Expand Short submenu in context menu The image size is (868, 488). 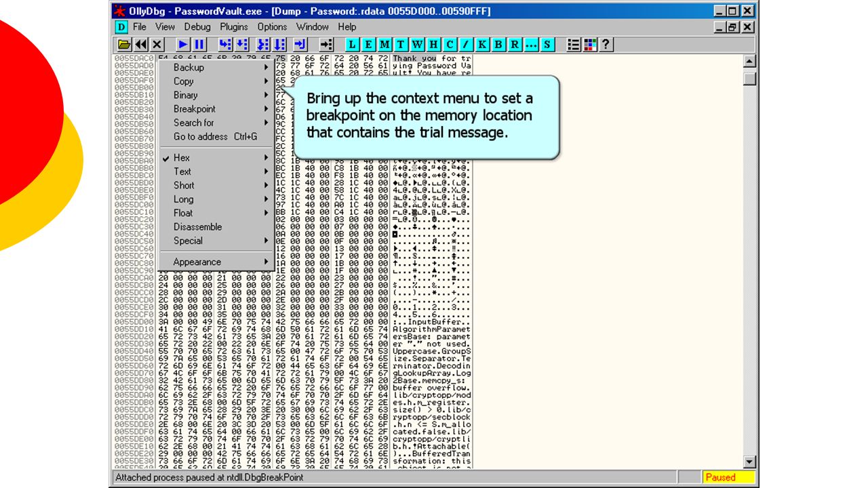(x=216, y=186)
